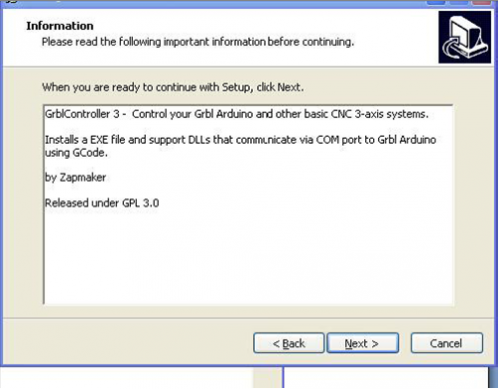Click the red close button in title bar
This screenshot has height=389, width=500.
point(483,2)
